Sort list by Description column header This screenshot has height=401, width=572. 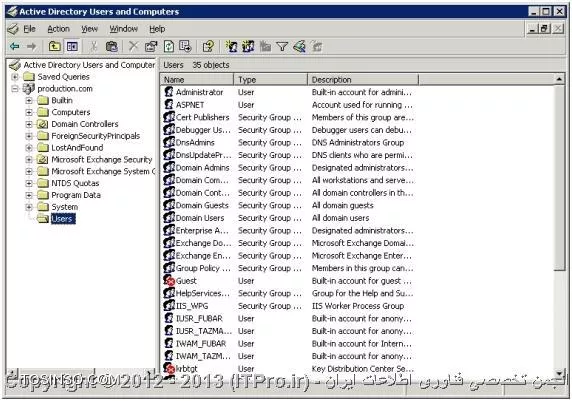(x=363, y=79)
